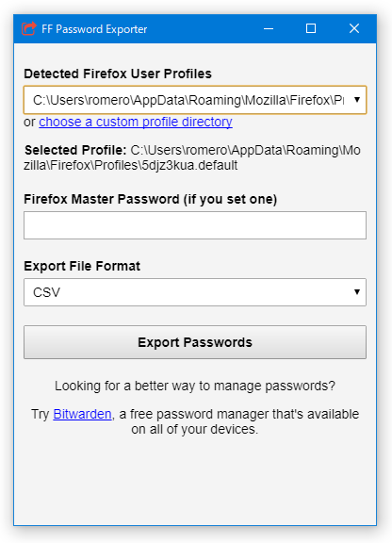Click the Firefox Master Password label
The width and height of the screenshot is (392, 543).
150,200
